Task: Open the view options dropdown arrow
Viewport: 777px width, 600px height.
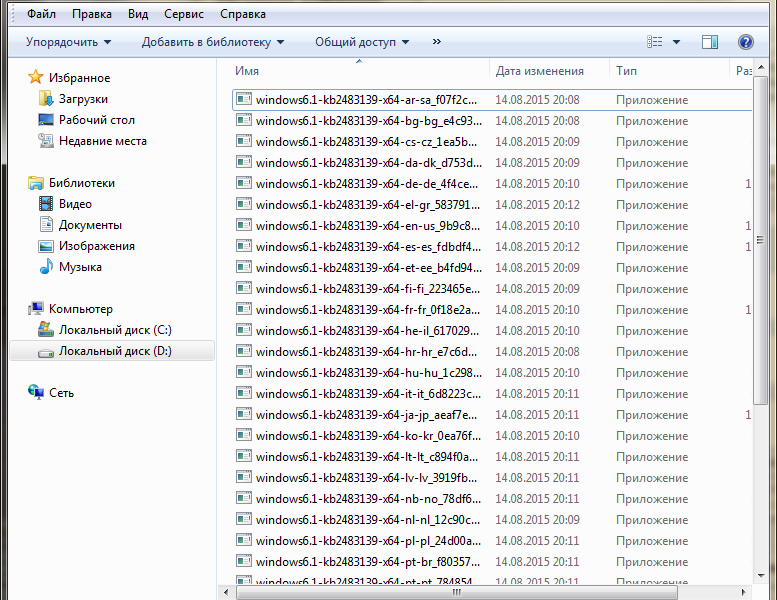Action: [676, 42]
